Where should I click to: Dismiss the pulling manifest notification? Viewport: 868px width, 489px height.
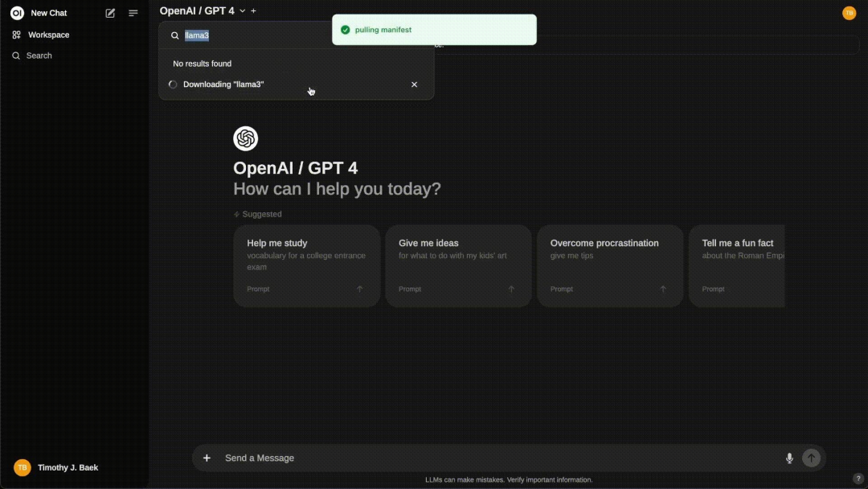coord(434,30)
